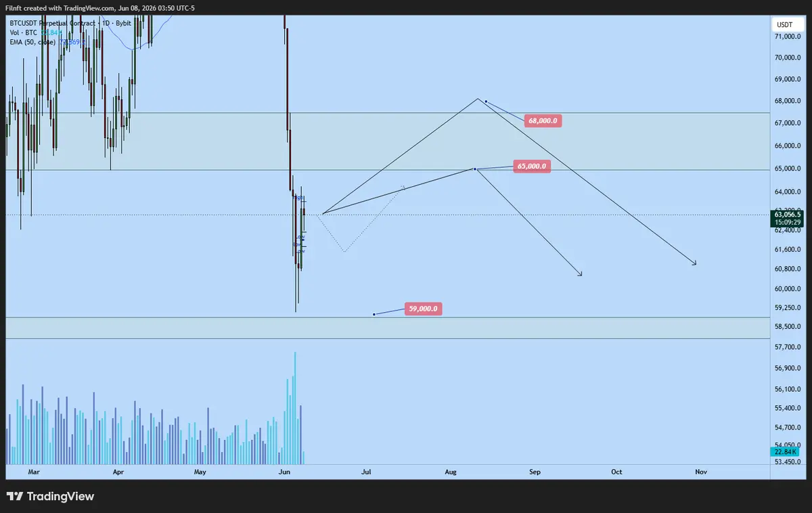Click the Apr label on time axis
The width and height of the screenshot is (812, 513).
(118, 471)
